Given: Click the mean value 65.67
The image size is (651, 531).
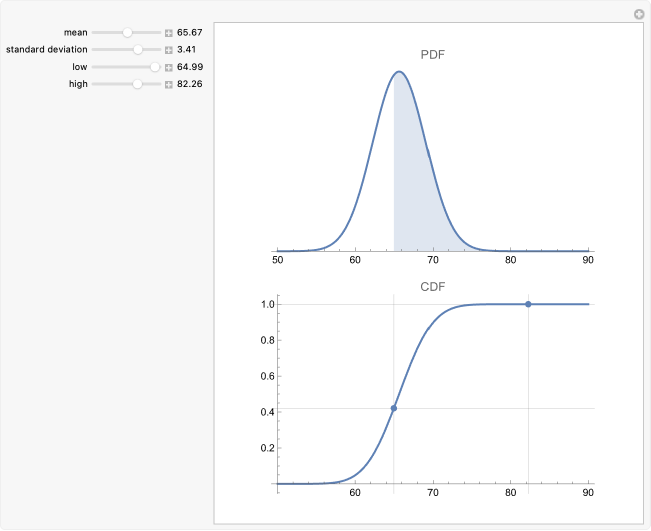Looking at the screenshot, I should pos(190,33).
